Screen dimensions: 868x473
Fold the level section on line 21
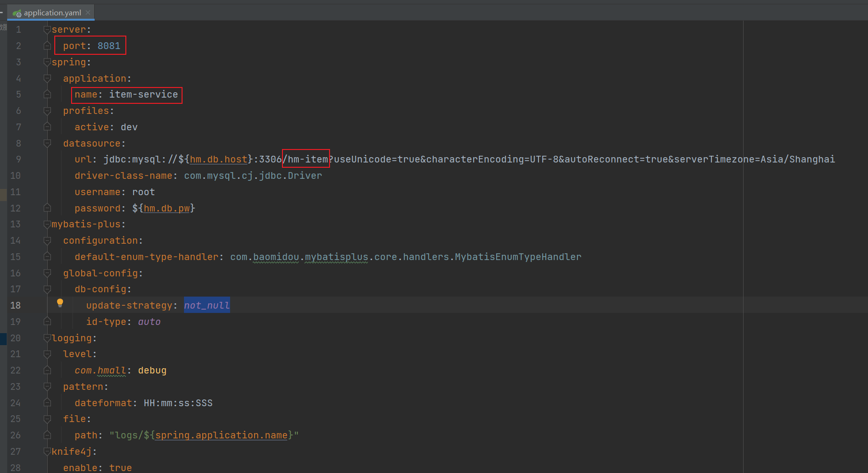click(47, 354)
